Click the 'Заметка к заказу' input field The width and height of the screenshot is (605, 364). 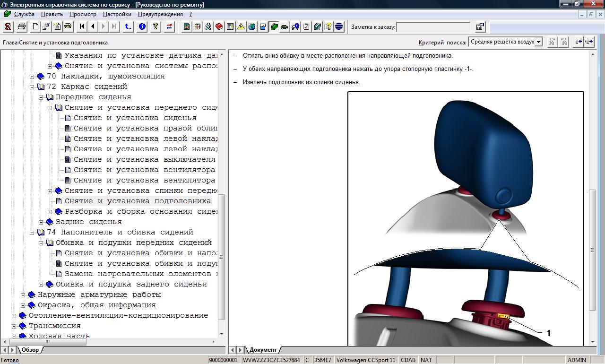click(x=433, y=27)
